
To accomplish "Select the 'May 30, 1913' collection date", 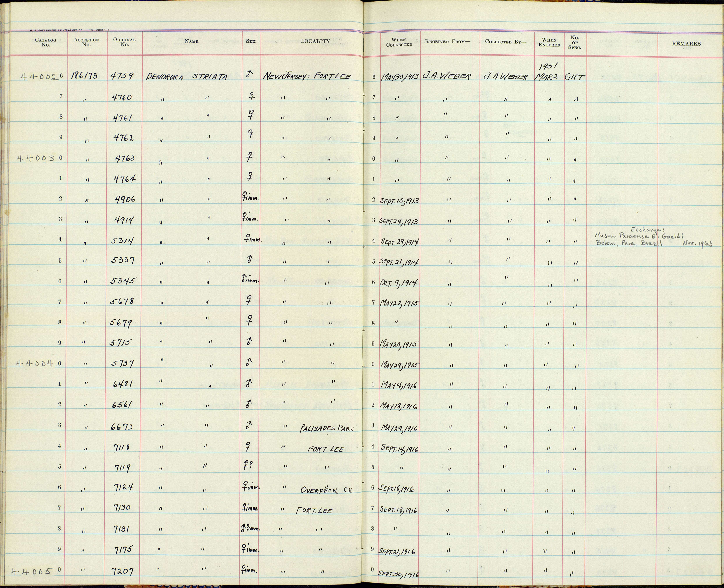I will tap(400, 77).
